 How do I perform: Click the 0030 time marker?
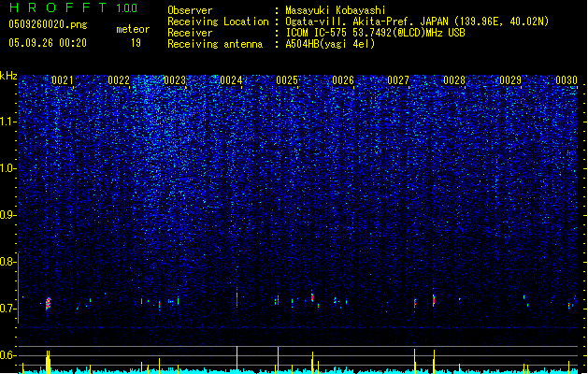566,80
